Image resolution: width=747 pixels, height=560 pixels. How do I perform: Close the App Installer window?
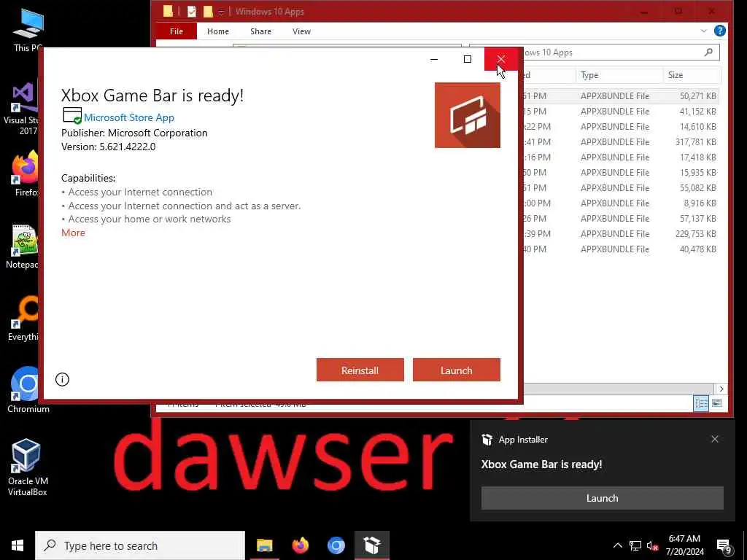click(500, 59)
